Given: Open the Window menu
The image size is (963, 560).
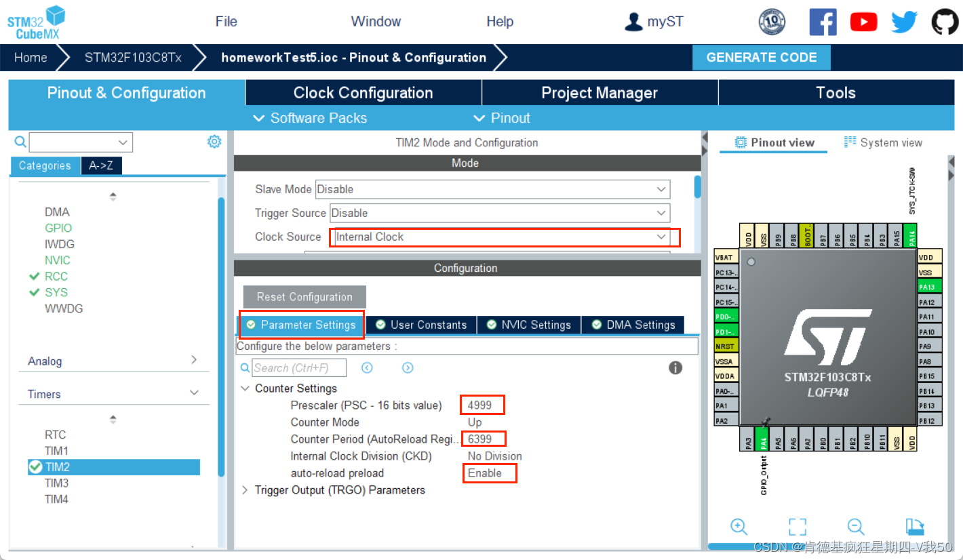Looking at the screenshot, I should [x=376, y=22].
